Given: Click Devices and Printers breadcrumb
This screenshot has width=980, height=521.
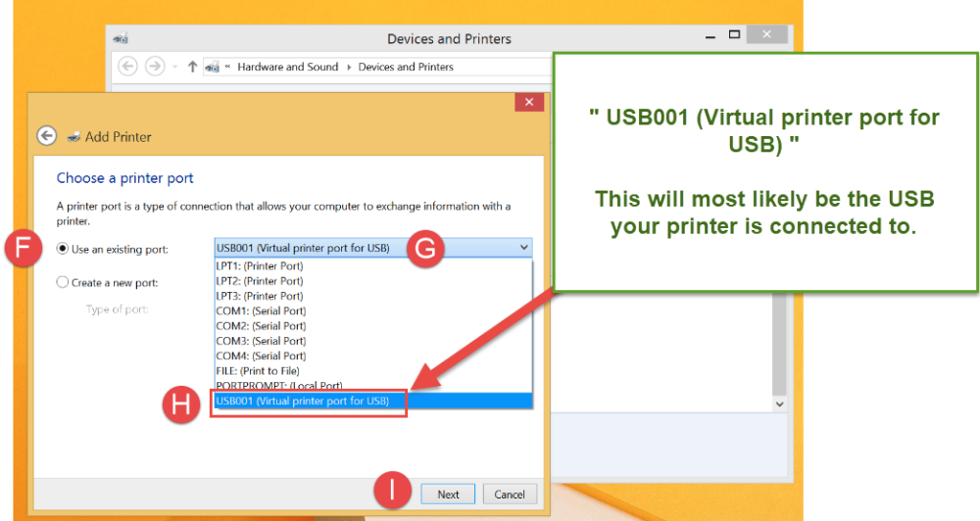Looking at the screenshot, I should (406, 67).
